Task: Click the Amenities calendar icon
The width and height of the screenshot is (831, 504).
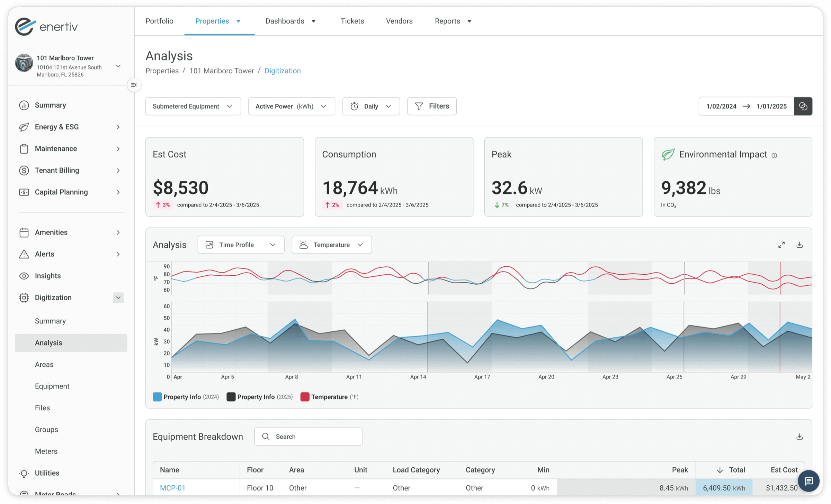Action: pos(24,232)
